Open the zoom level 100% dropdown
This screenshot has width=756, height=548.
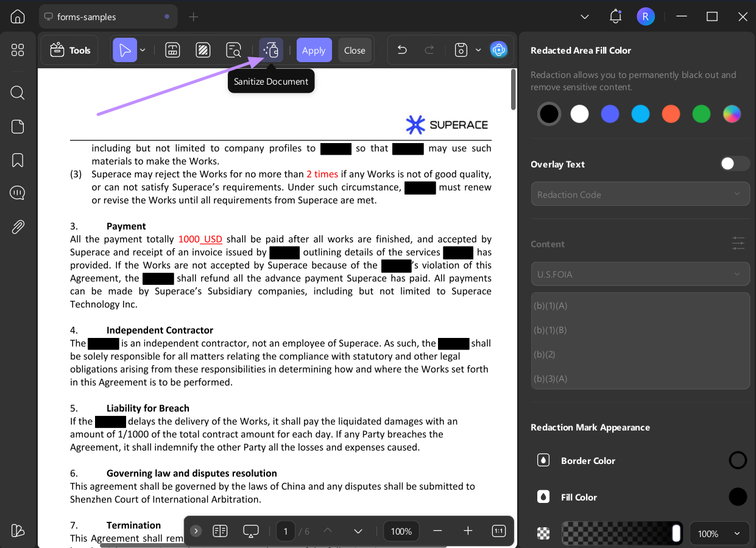coord(401,531)
